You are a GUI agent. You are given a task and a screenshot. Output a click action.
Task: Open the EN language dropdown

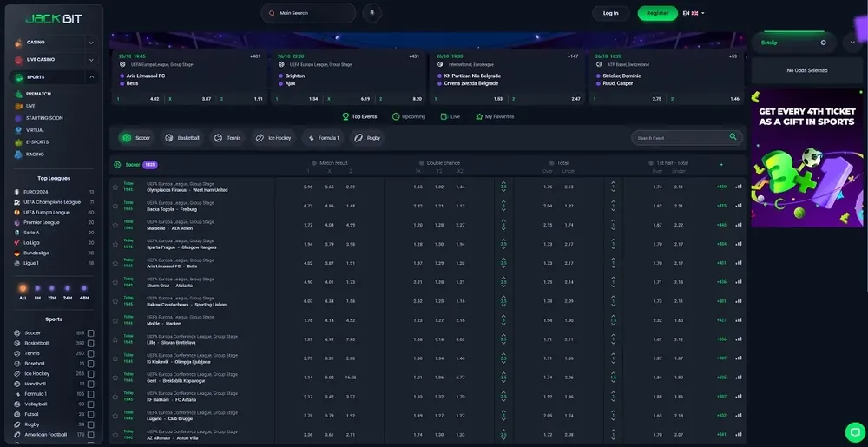click(694, 13)
